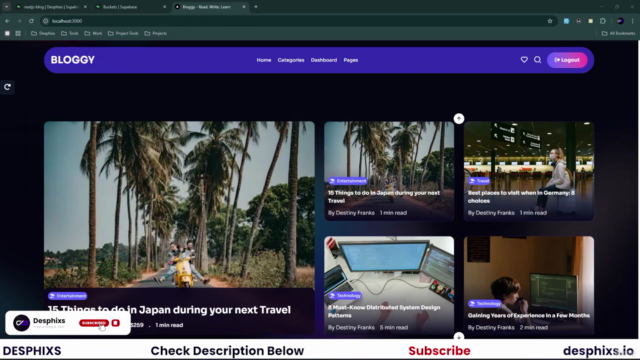Open Projects bookmark folder
640x360 pixels.
[x=156, y=33]
